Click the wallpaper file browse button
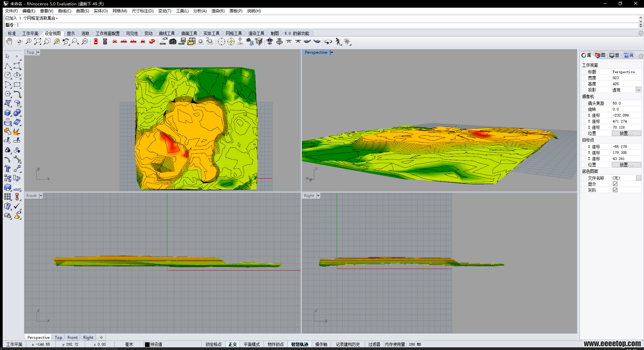The height and width of the screenshot is (350, 644). 638,178
